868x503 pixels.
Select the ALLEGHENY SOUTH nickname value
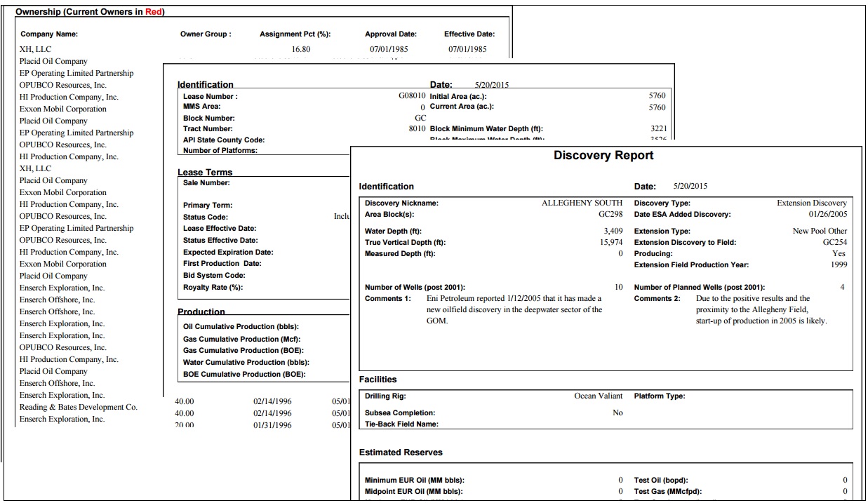click(x=582, y=203)
